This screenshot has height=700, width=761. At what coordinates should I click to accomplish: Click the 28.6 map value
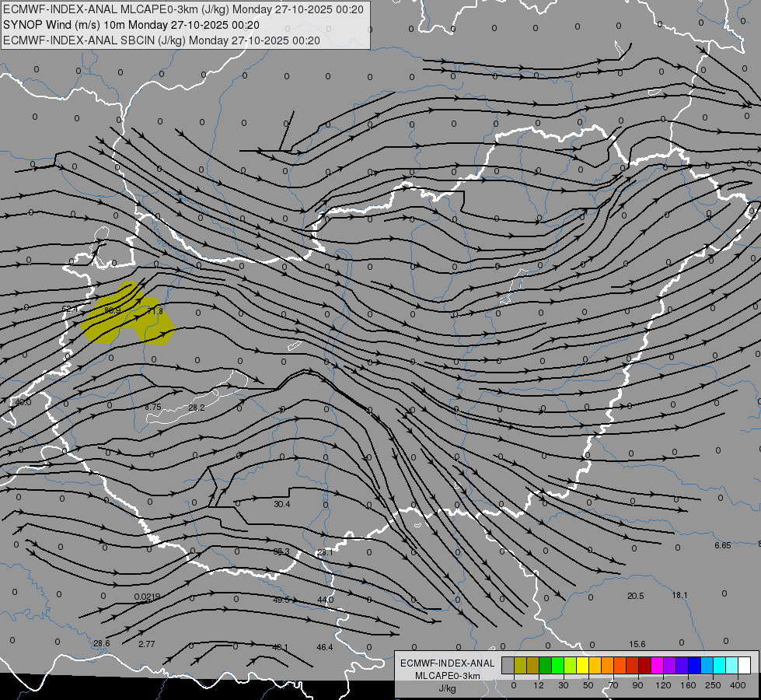(101, 644)
